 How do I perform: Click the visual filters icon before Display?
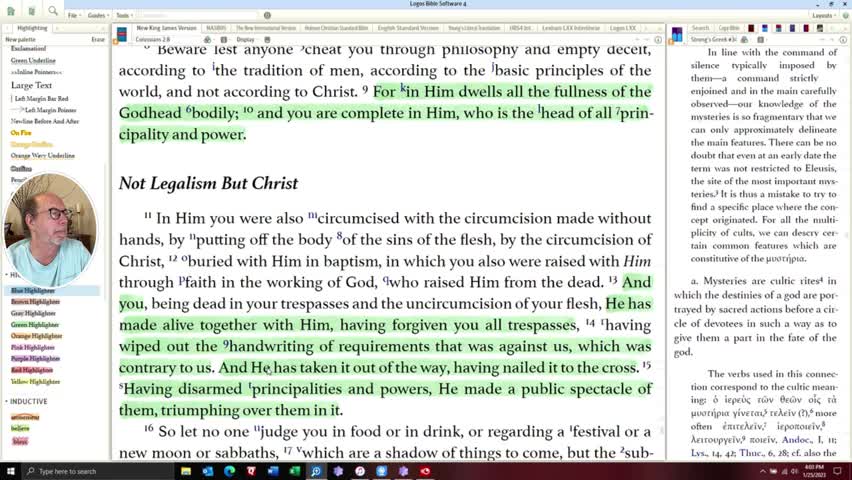tap(224, 40)
